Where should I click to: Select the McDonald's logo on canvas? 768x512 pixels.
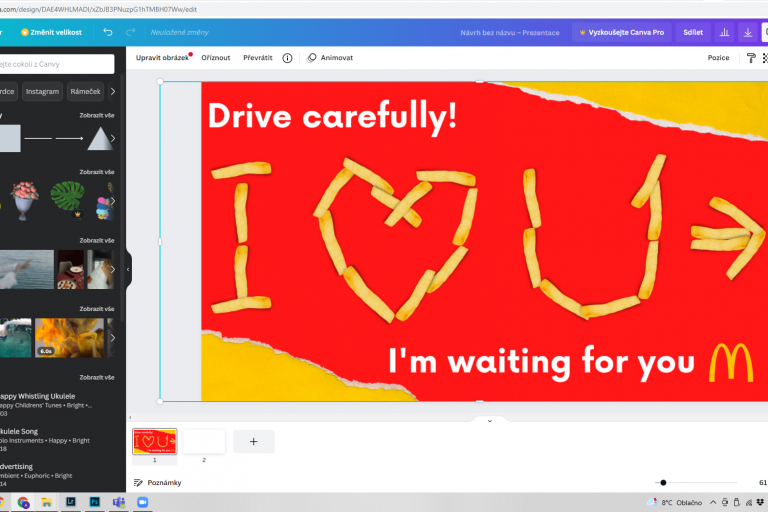point(731,363)
